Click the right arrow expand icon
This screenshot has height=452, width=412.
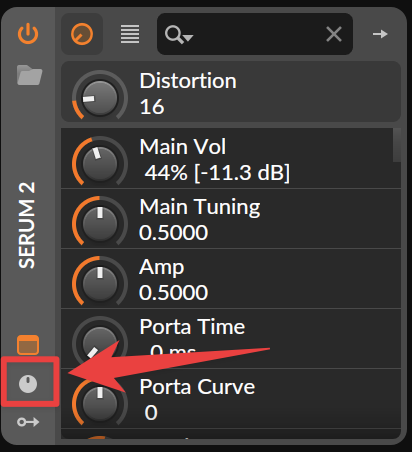point(380,34)
